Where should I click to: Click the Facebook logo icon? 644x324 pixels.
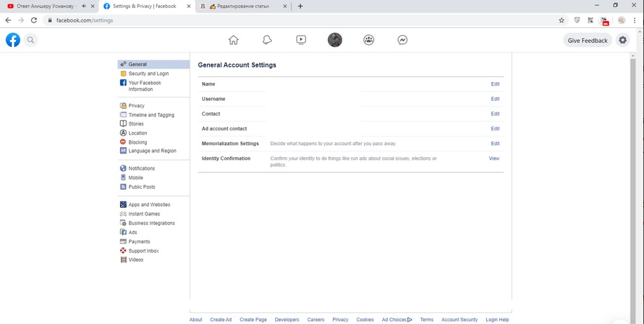(x=13, y=40)
